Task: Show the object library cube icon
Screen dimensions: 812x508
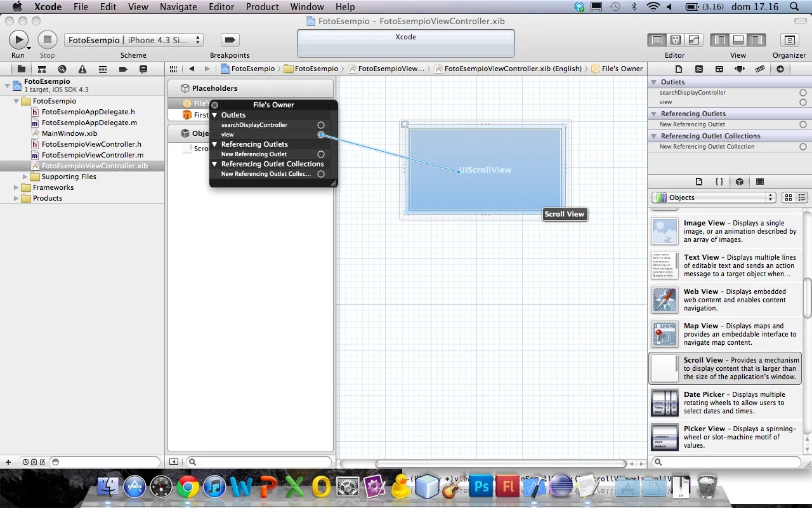Action: pyautogui.click(x=740, y=182)
